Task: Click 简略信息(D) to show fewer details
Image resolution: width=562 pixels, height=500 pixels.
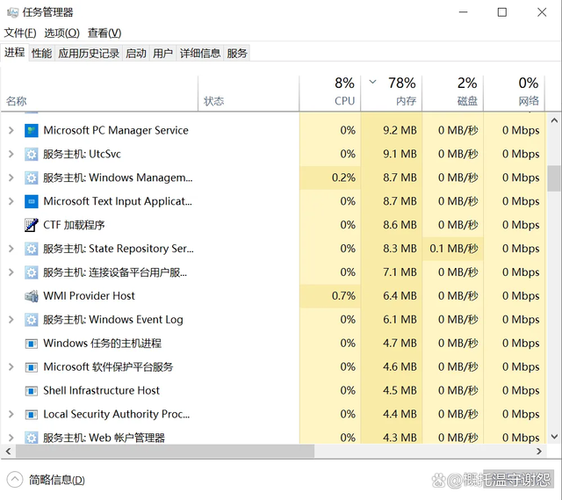Action: pyautogui.click(x=57, y=480)
